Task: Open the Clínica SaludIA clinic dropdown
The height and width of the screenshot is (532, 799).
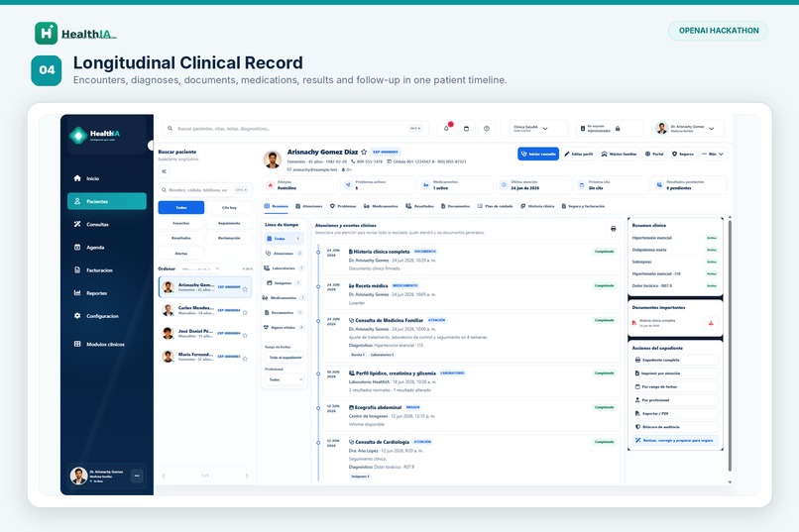Action: tap(537, 128)
